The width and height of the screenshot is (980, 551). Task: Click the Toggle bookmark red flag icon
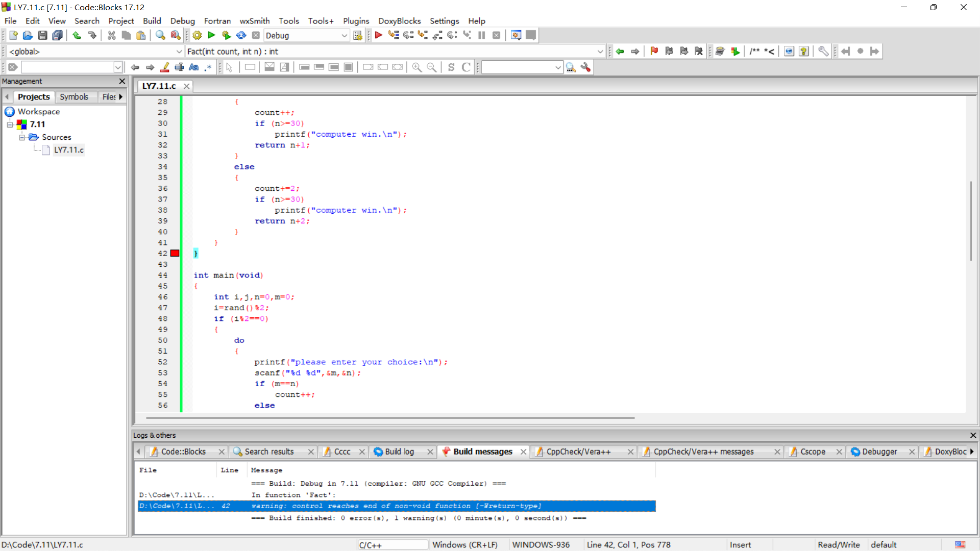pos(654,51)
